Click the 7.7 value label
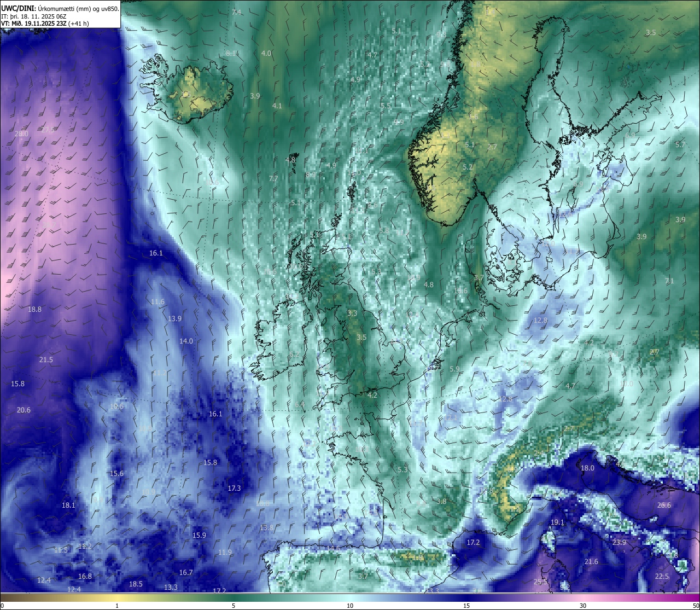 tap(273, 178)
